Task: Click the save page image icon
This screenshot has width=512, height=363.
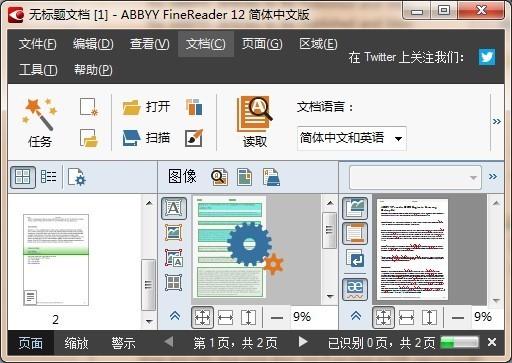Action: point(271,177)
